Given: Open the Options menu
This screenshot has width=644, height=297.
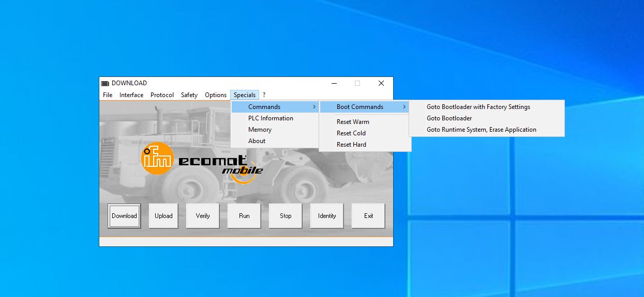Looking at the screenshot, I should point(215,95).
